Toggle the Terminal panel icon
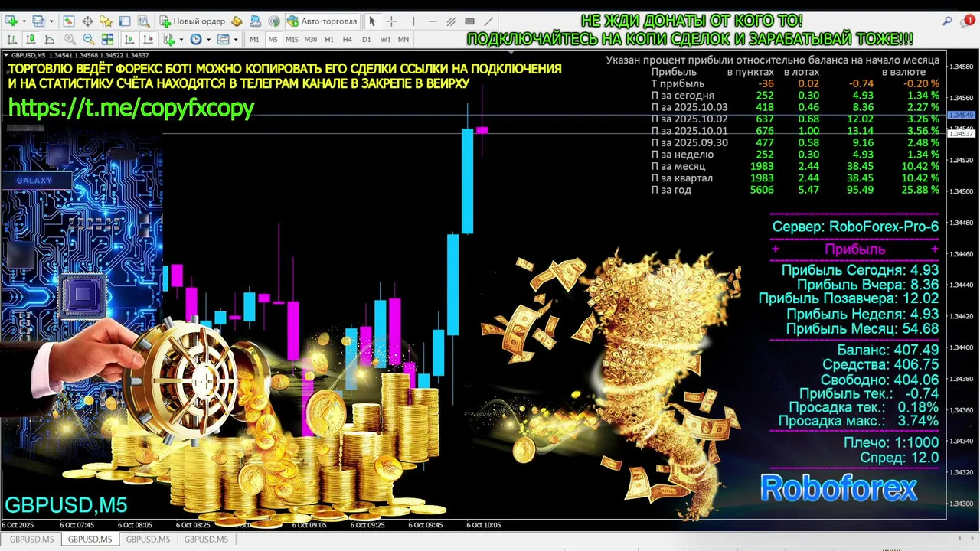This screenshot has width=980, height=551. 125,21
